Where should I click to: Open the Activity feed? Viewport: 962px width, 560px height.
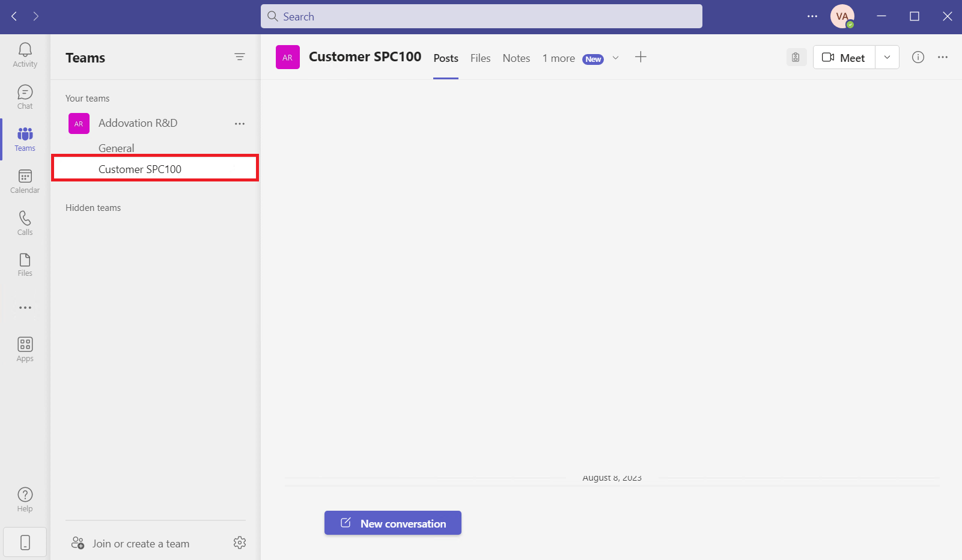click(x=25, y=55)
